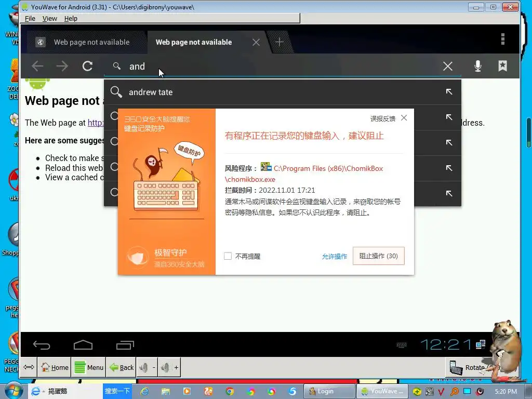This screenshot has height=399, width=532.
Task: Click the fill arrow on second suggestion row
Action: click(449, 117)
